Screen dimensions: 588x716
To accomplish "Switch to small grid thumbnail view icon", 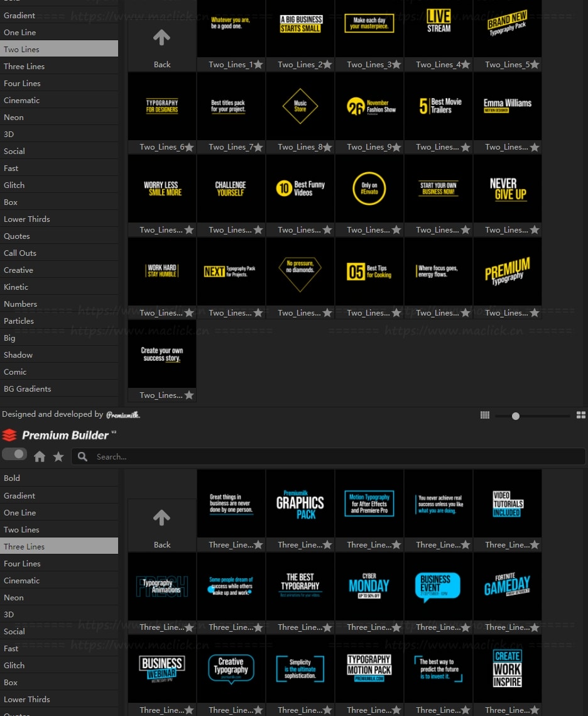I will click(485, 415).
